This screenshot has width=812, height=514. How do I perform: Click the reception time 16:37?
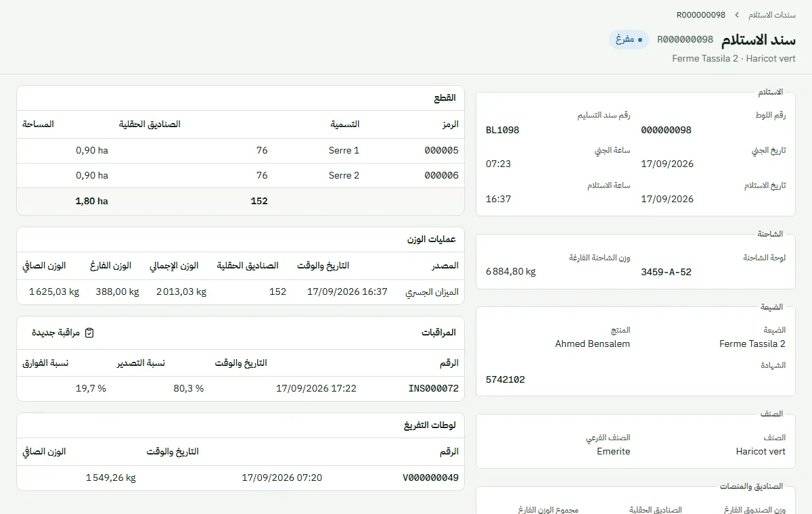click(x=499, y=199)
